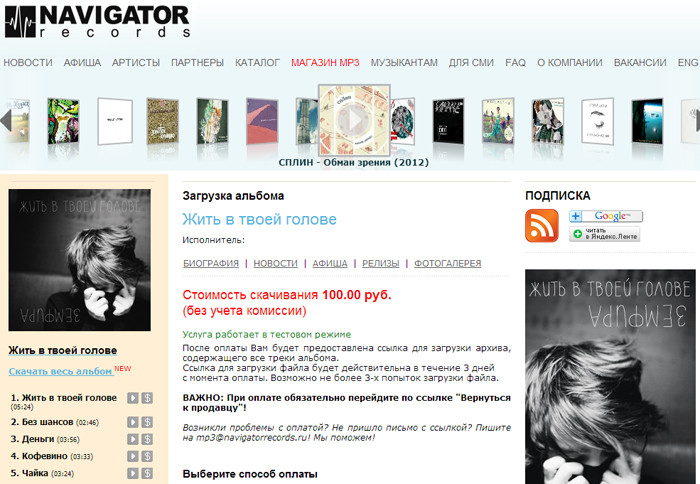Click the buy icon for Без шансов
Viewport: 700px width, 484px height.
coord(147,422)
